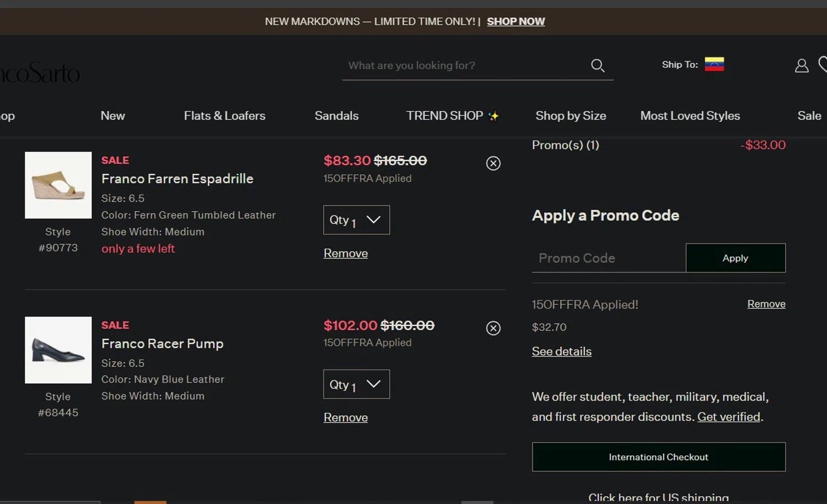Open Most Loved Styles menu
The height and width of the screenshot is (504, 827).
click(x=690, y=116)
